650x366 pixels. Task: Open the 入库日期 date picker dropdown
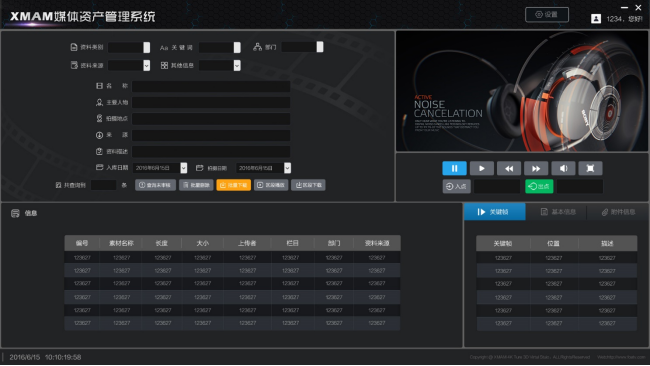(x=184, y=168)
